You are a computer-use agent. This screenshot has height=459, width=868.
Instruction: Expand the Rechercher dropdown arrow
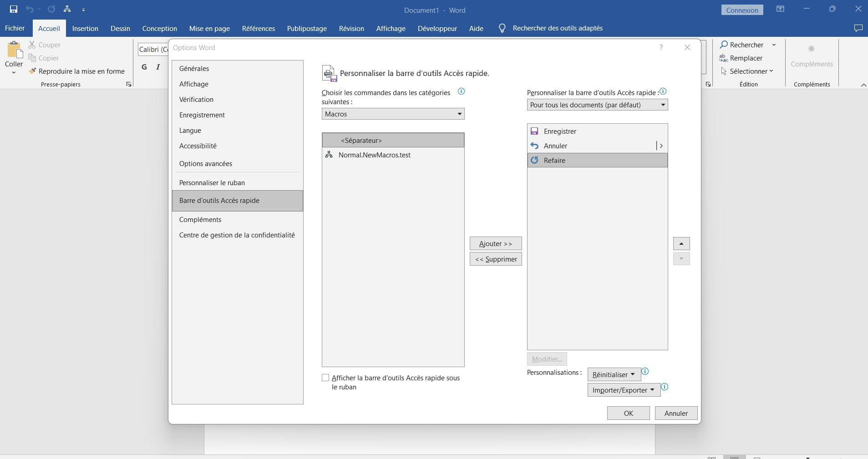(x=774, y=45)
